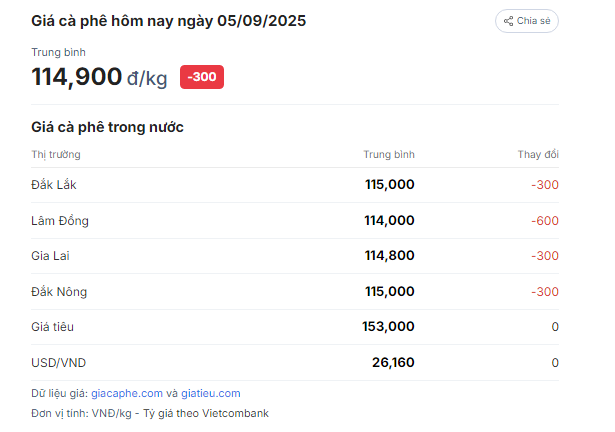615x432 pixels.
Task: Click the Giá cà phê trong nước heading
Action: click(107, 127)
